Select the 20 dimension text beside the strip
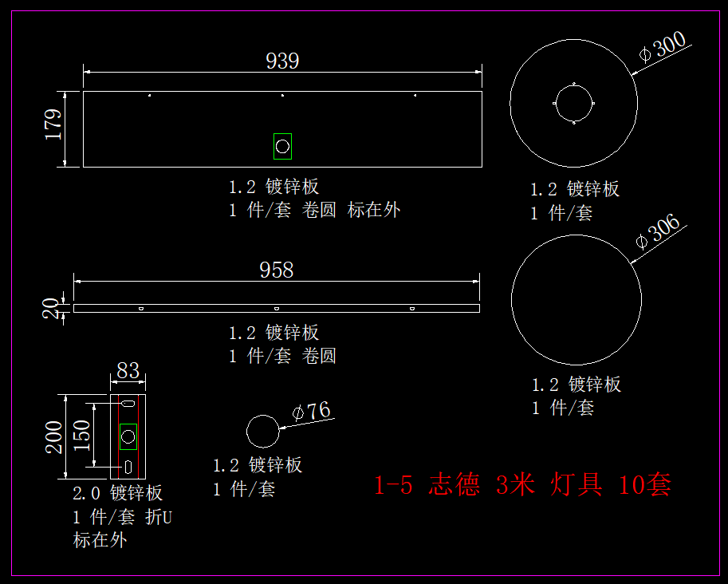This screenshot has height=584, width=728. (51, 308)
